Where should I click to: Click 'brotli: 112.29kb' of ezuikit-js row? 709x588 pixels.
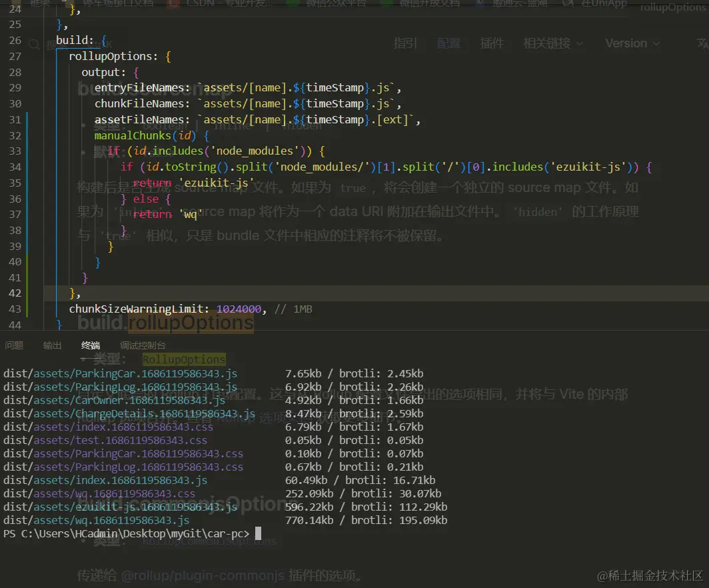click(x=399, y=507)
